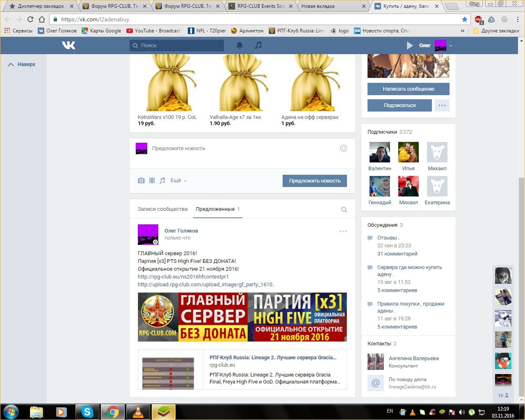
Task: Adjust volume via the speaker tray icon
Action: click(462, 412)
